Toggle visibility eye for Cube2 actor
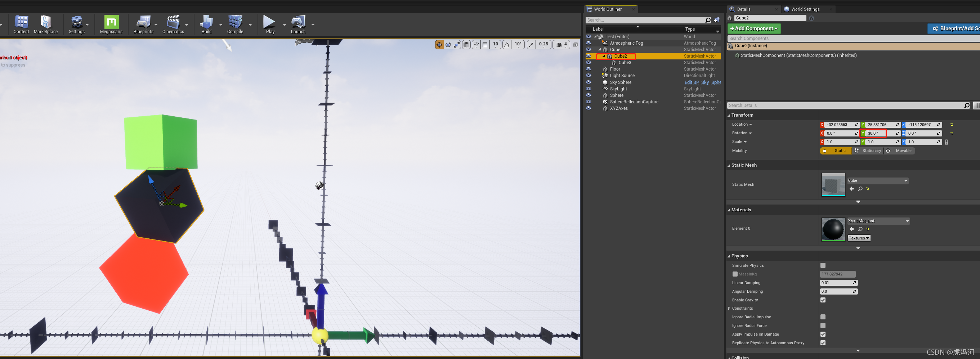 click(x=589, y=56)
